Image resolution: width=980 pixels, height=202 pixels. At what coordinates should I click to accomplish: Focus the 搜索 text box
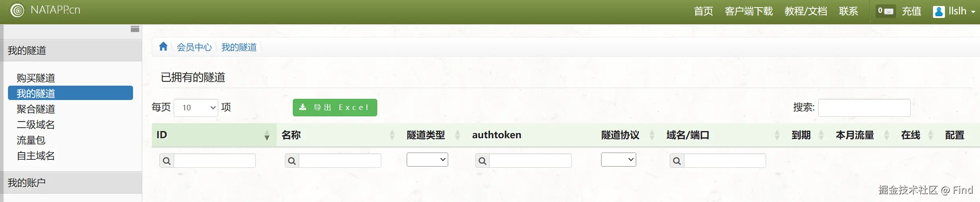pyautogui.click(x=864, y=108)
